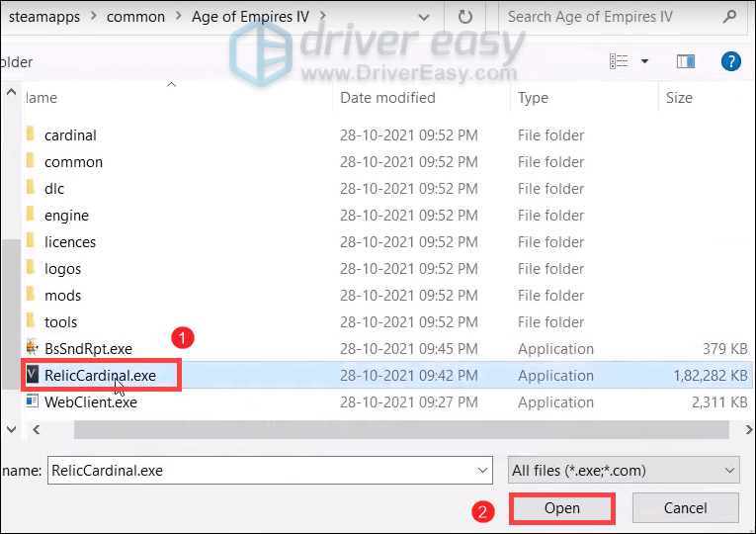Click the Cancel button
Viewport: 756px width, 534px height.
click(x=685, y=508)
